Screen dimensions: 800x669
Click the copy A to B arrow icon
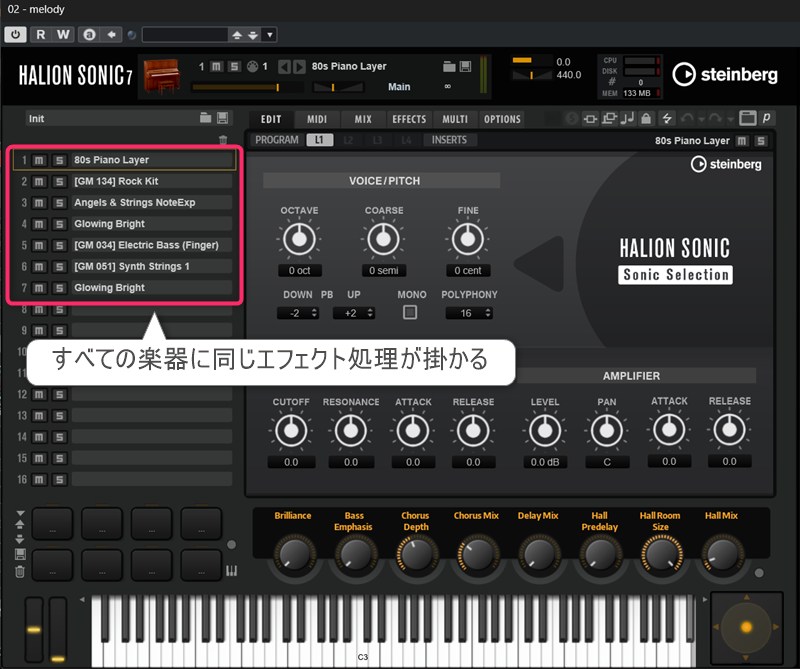(x=111, y=35)
